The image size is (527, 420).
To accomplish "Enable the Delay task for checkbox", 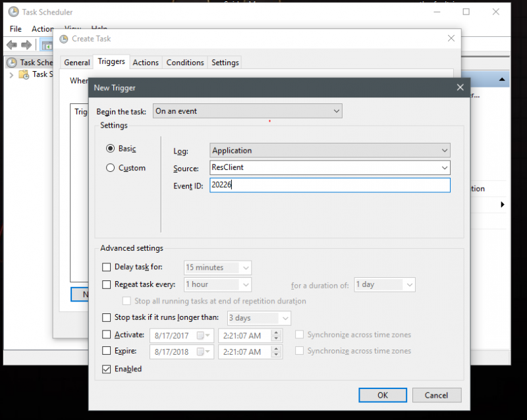I will [x=107, y=267].
